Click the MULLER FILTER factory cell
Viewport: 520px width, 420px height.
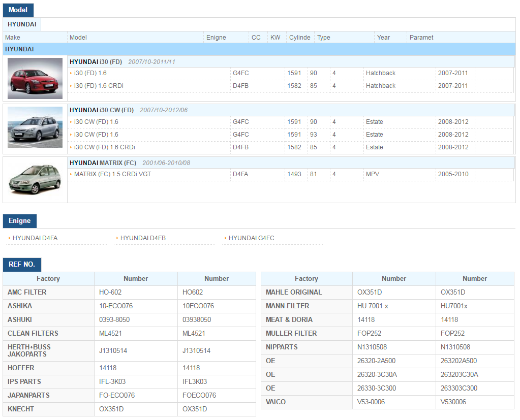coord(307,334)
